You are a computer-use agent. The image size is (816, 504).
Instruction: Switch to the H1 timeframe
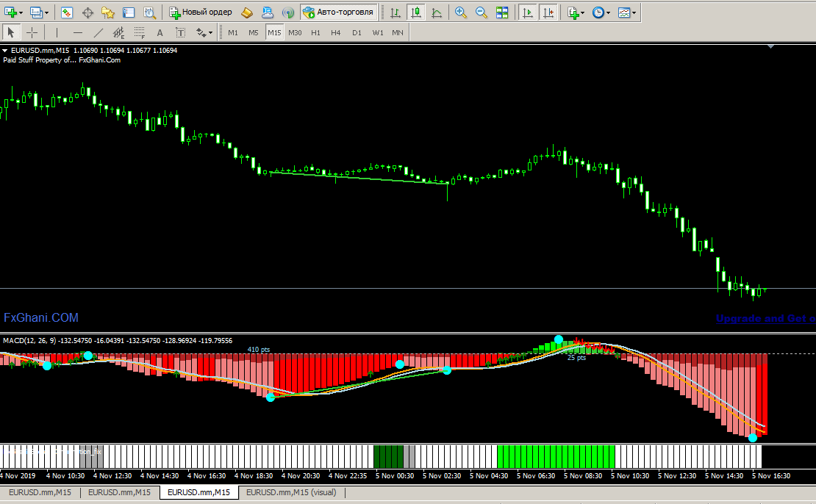pos(315,32)
